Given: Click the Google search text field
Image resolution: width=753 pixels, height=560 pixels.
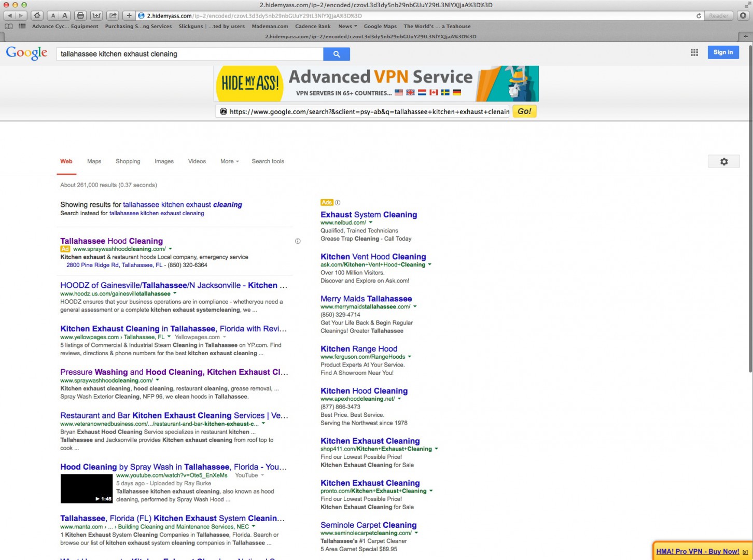Looking at the screenshot, I should pyautogui.click(x=190, y=54).
